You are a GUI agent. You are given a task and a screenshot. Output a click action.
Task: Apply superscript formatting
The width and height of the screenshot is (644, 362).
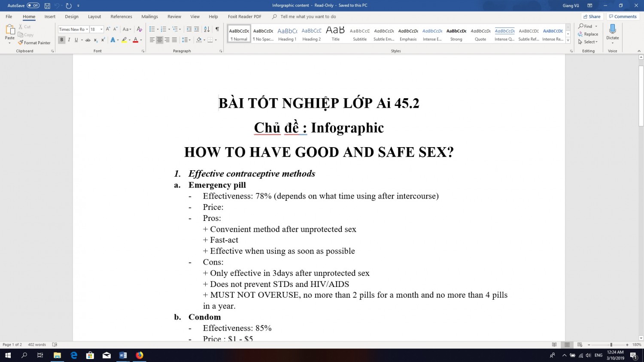[x=103, y=40]
